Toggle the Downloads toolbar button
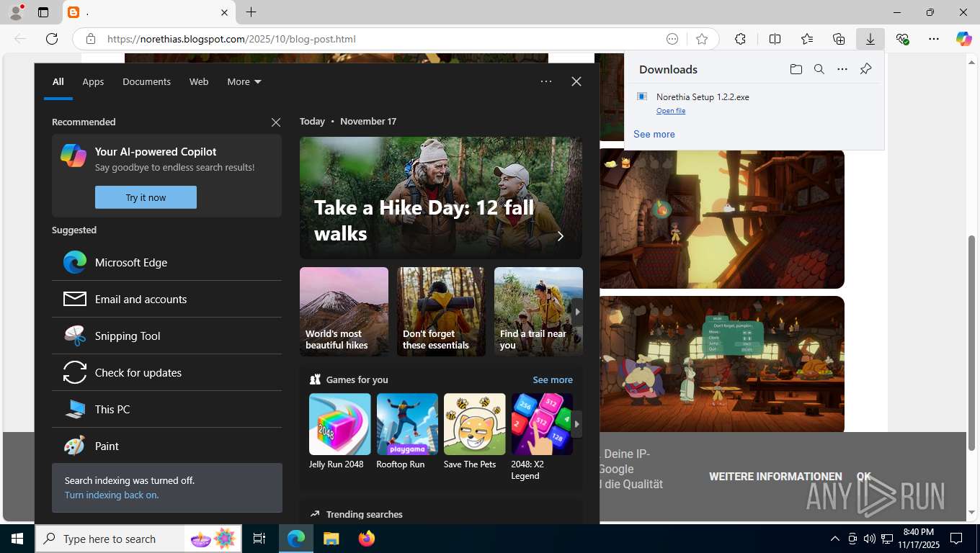The image size is (980, 553). (x=870, y=39)
